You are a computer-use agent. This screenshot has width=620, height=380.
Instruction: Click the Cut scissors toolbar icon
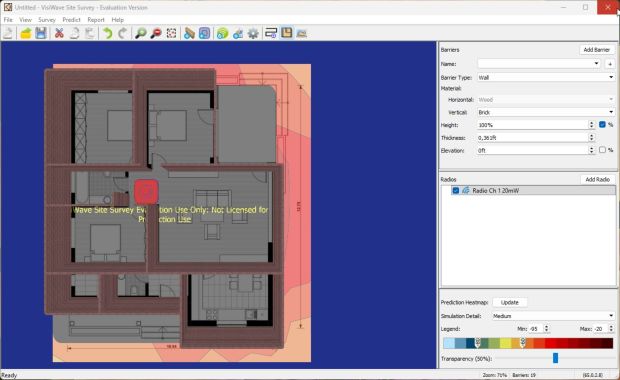(59, 33)
